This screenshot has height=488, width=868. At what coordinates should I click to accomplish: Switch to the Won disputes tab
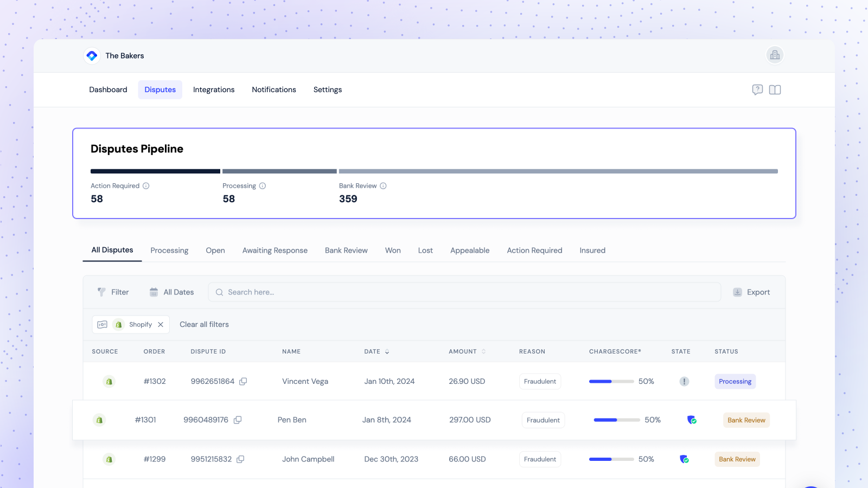point(392,250)
